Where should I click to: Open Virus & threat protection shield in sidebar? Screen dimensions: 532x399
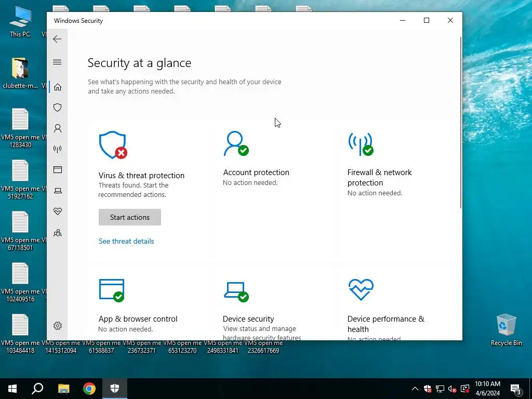click(57, 108)
